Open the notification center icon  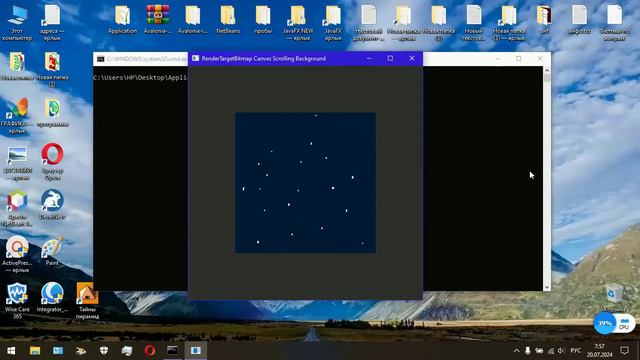click(624, 351)
